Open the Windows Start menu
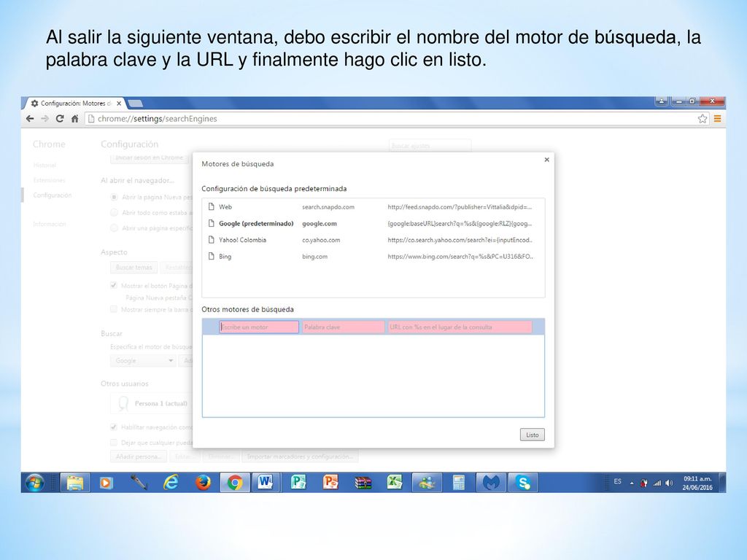Screen dimensions: 747x560 coord(35,483)
